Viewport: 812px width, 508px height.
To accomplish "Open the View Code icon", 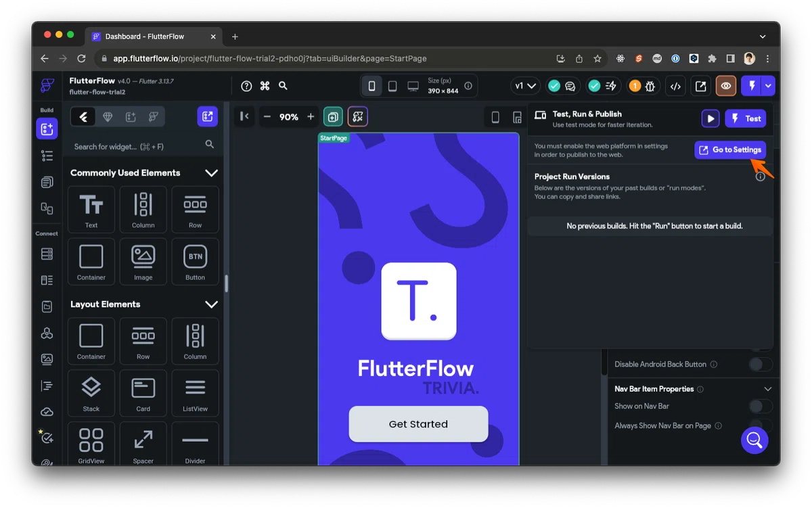I will tap(675, 86).
